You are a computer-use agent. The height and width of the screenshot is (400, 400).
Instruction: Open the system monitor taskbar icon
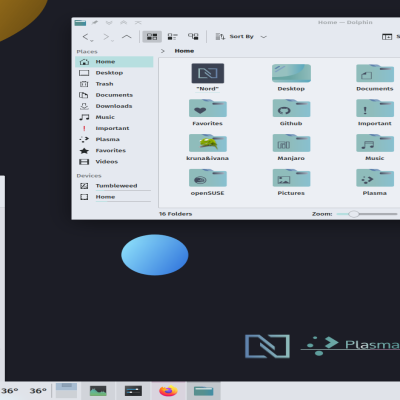[x=98, y=391]
